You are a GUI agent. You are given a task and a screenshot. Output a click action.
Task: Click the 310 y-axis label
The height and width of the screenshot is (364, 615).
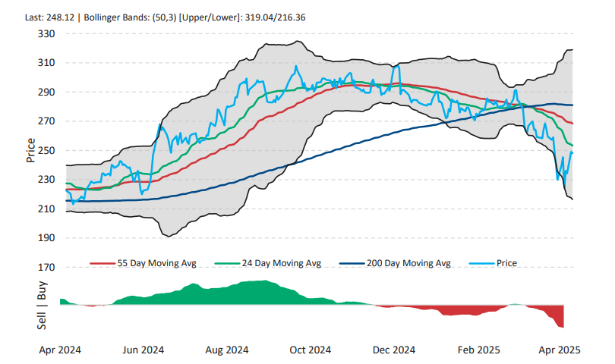click(x=46, y=63)
